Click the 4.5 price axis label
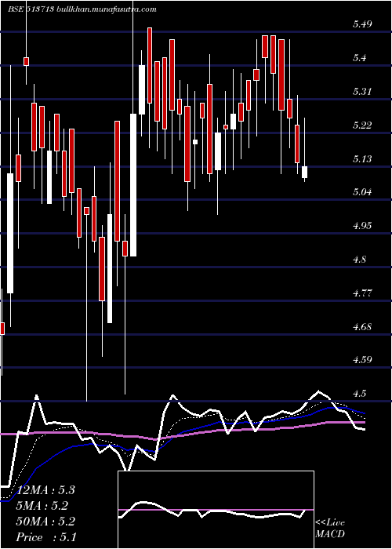The height and width of the screenshot is (549, 392). [360, 393]
